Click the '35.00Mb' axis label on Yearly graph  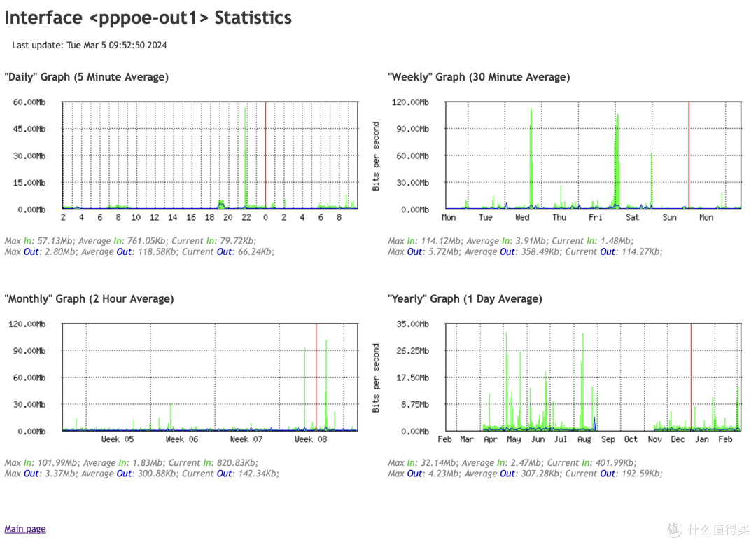pos(413,324)
